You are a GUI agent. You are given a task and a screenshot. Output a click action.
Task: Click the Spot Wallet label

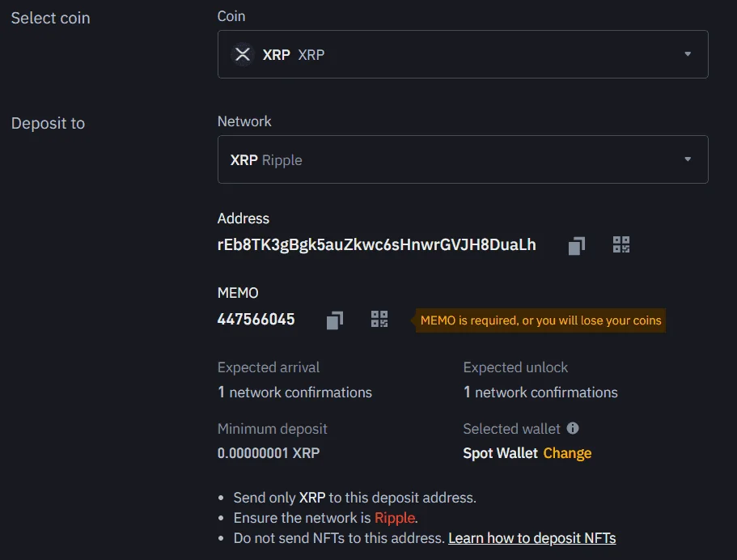[500, 453]
